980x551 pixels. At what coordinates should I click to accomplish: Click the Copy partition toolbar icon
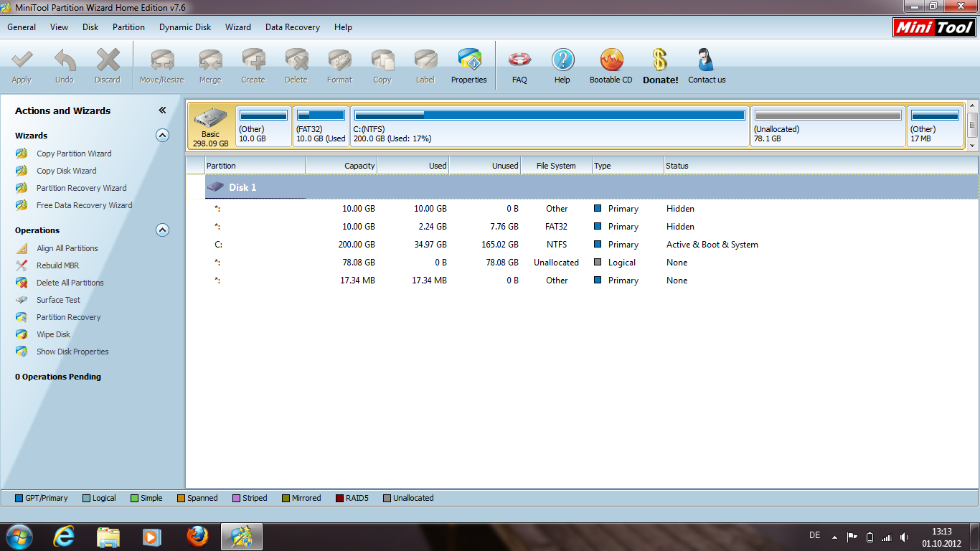tap(382, 59)
